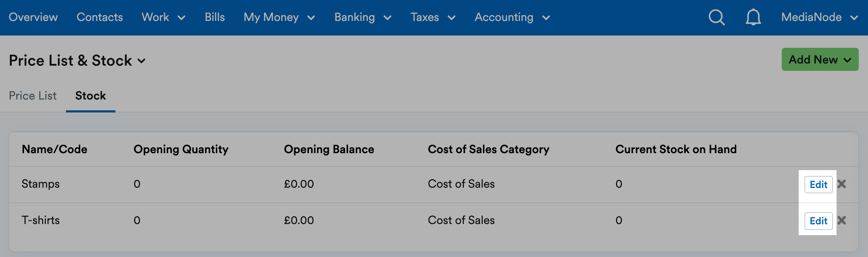
Task: Click the Name/Code column header
Action: [55, 149]
